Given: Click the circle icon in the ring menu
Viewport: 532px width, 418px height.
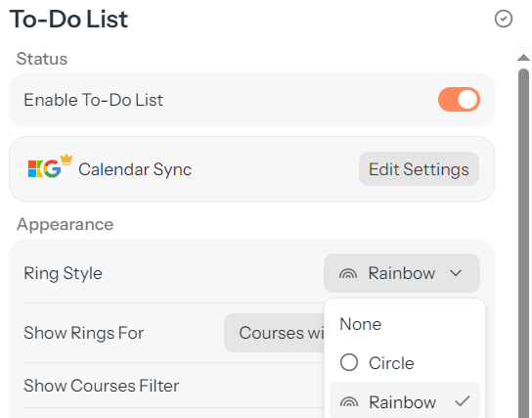Looking at the screenshot, I should click(349, 362).
